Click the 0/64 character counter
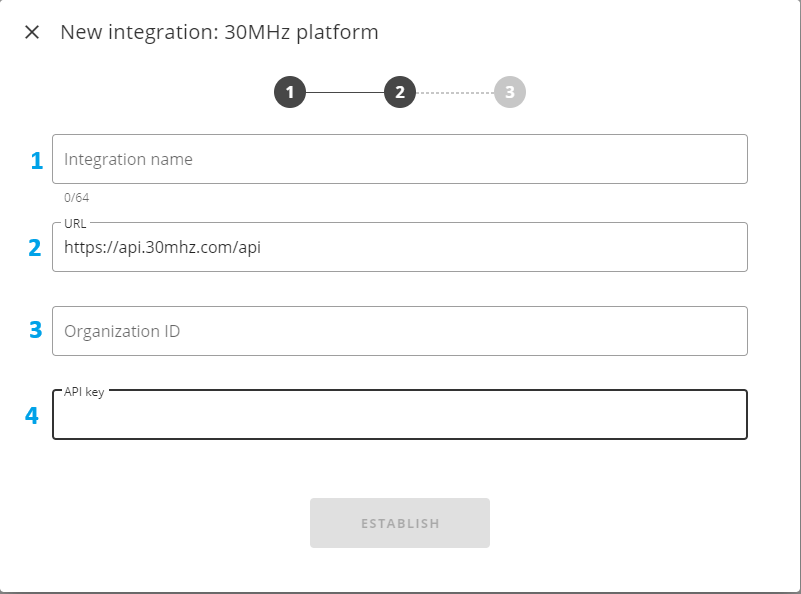The image size is (801, 594). click(76, 197)
